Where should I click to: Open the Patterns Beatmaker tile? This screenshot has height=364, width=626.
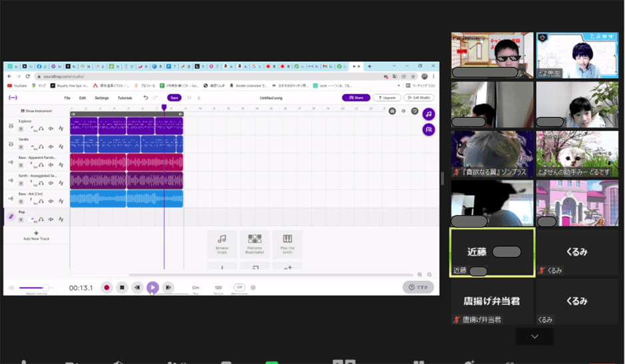point(254,244)
